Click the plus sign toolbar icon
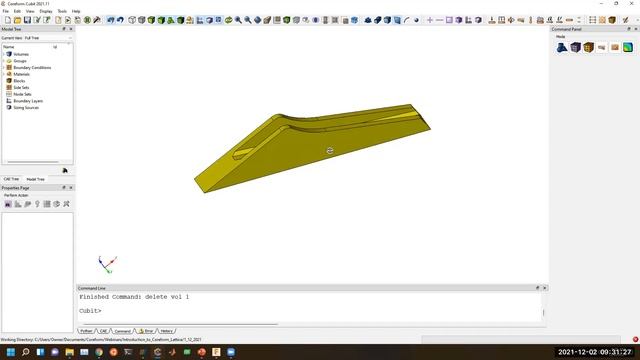The image size is (640, 360). (x=430, y=20)
